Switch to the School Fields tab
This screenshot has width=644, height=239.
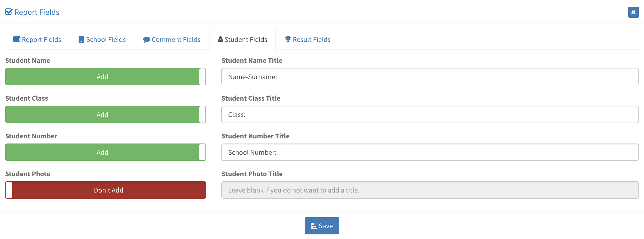pyautogui.click(x=102, y=40)
